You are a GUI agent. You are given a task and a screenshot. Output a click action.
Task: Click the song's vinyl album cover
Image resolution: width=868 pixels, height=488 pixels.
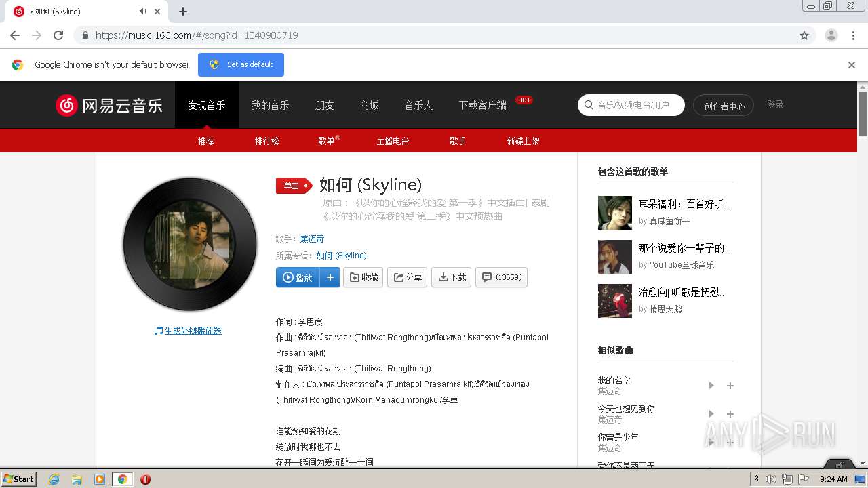click(x=190, y=245)
